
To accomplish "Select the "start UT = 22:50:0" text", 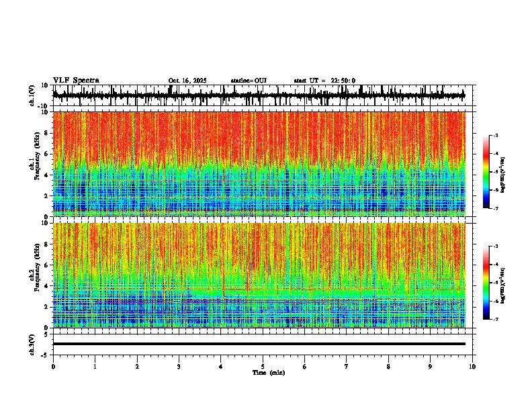I will click(x=324, y=81).
